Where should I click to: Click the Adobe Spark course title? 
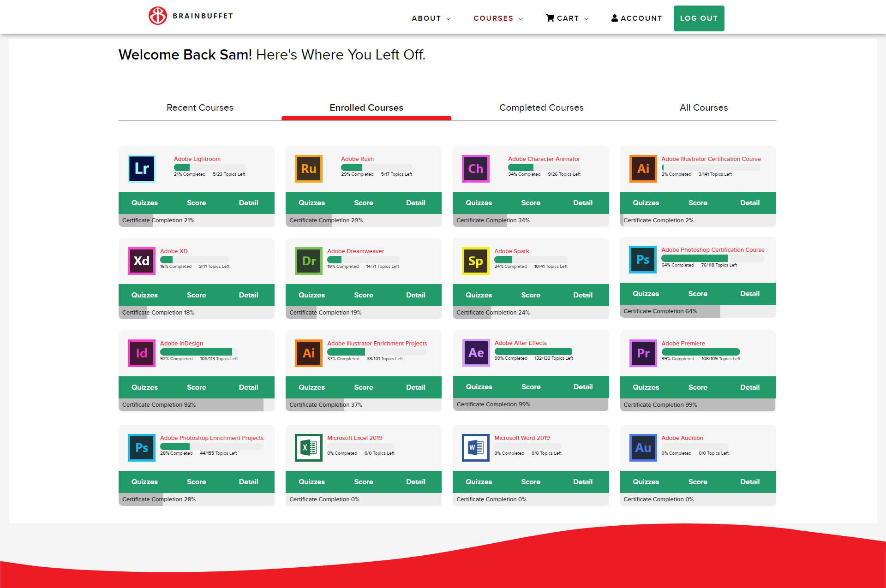pos(512,251)
